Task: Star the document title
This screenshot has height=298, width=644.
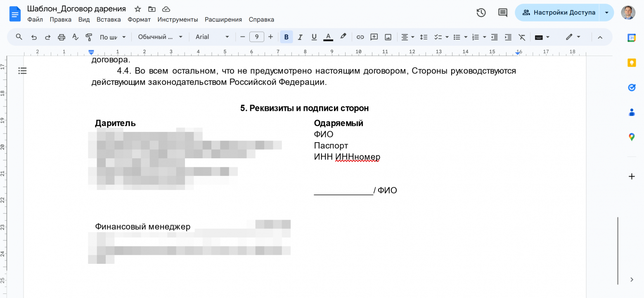Action: click(x=138, y=9)
